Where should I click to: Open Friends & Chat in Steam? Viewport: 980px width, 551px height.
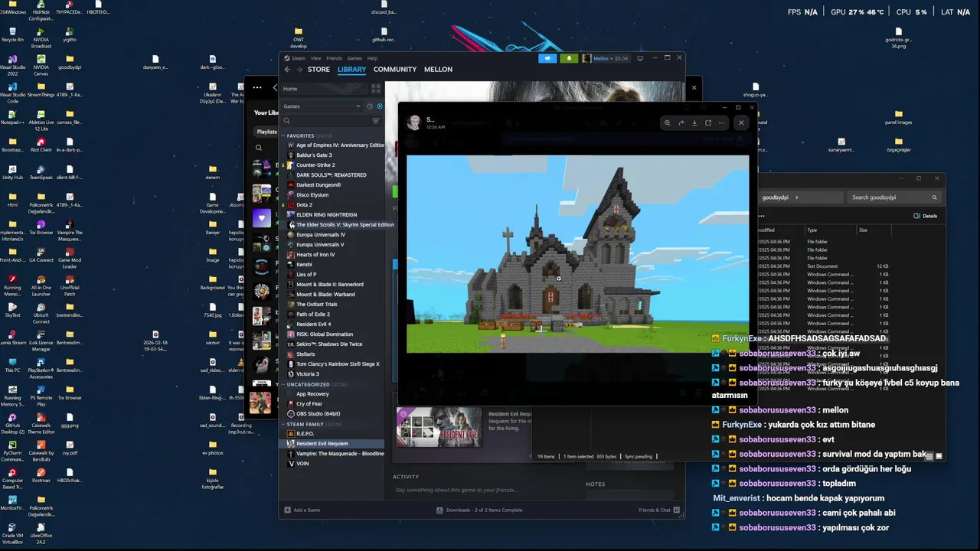(x=658, y=510)
